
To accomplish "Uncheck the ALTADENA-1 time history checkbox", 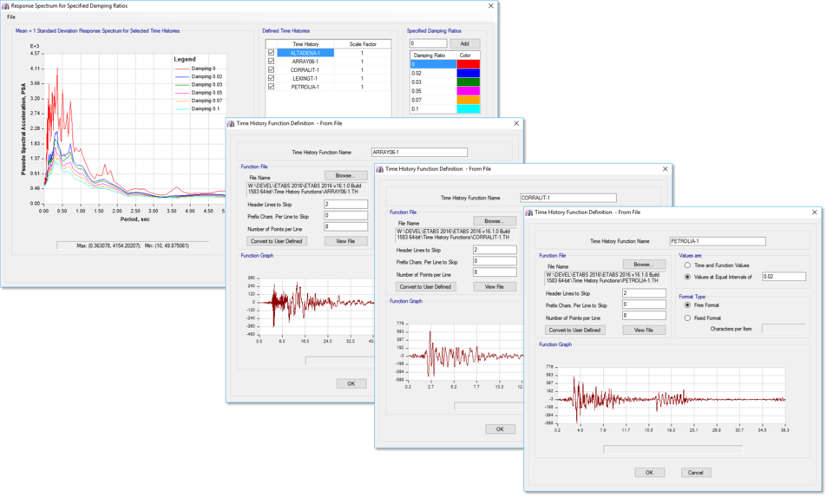I will tap(272, 53).
